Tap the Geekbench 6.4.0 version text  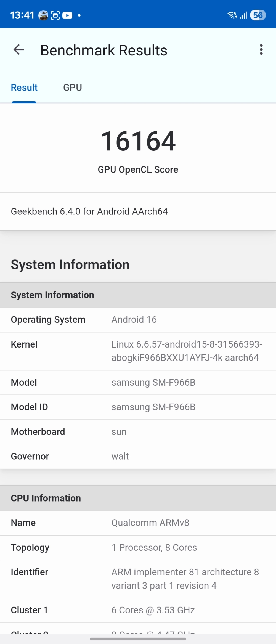(89, 211)
